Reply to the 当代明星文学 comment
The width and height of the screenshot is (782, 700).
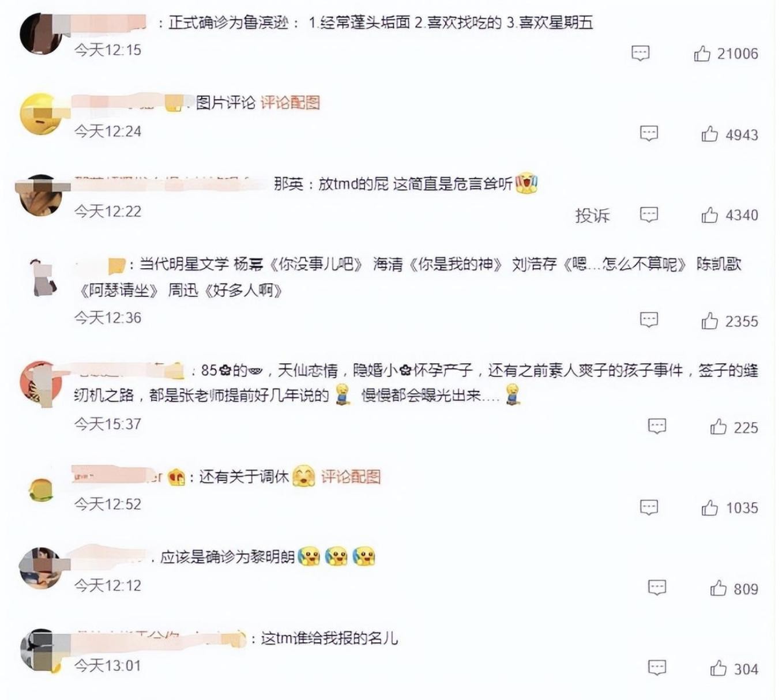(649, 320)
